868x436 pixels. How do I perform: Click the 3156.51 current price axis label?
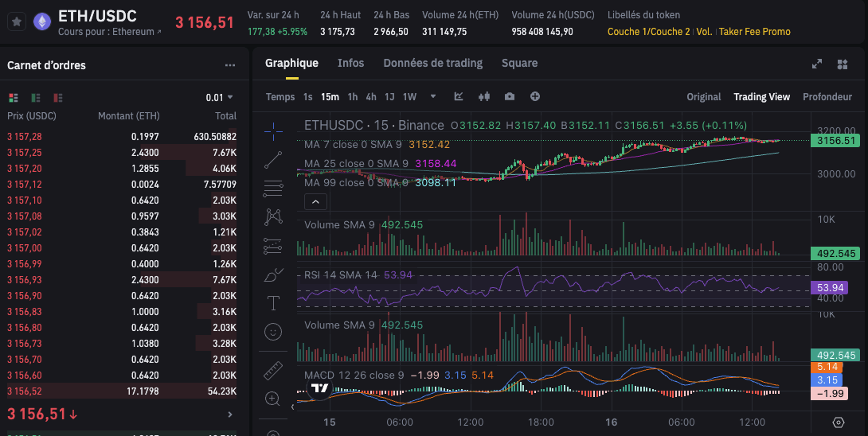click(836, 141)
